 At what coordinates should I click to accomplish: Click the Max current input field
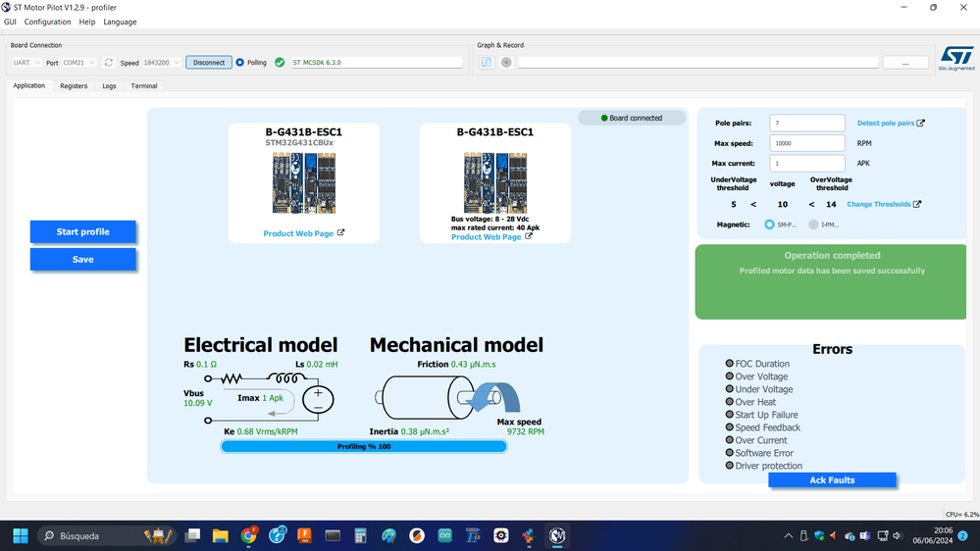coord(807,163)
